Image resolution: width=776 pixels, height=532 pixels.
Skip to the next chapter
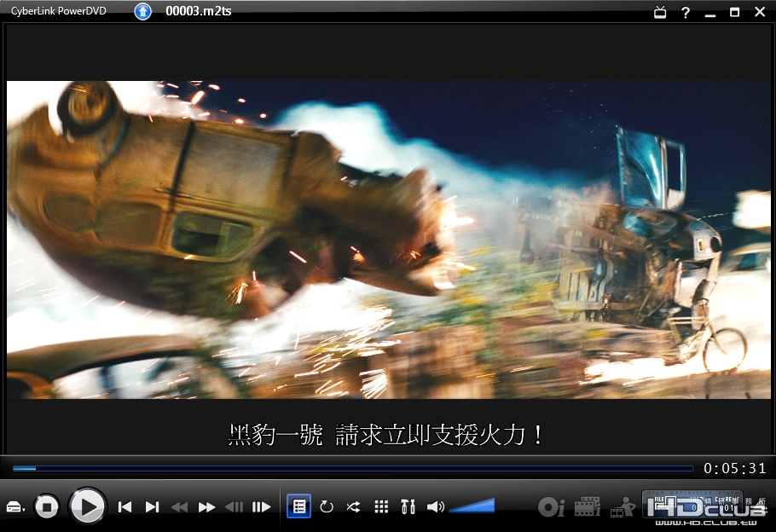point(152,506)
